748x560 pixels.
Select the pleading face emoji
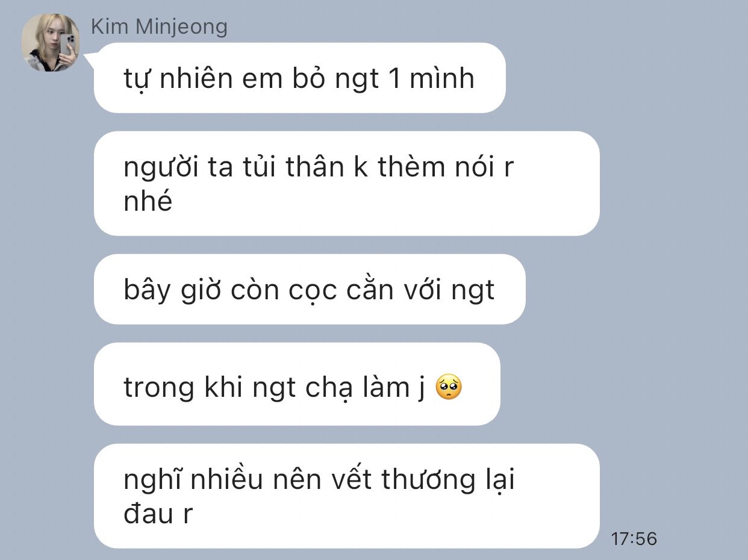(x=448, y=387)
